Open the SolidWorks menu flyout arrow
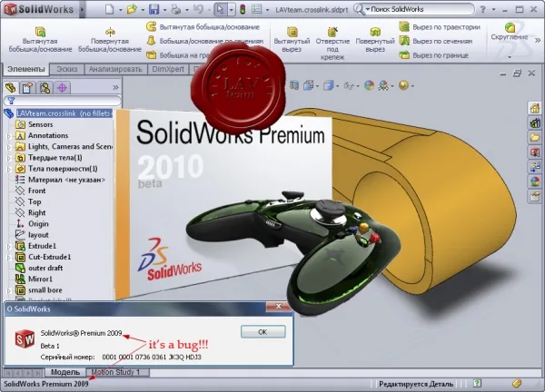The width and height of the screenshot is (545, 392). tap(82, 9)
